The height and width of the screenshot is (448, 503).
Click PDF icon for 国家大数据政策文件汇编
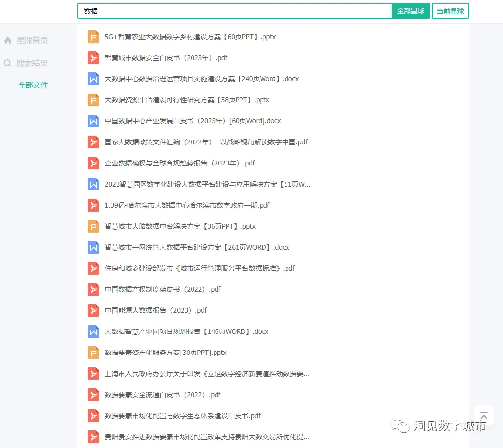click(x=94, y=142)
